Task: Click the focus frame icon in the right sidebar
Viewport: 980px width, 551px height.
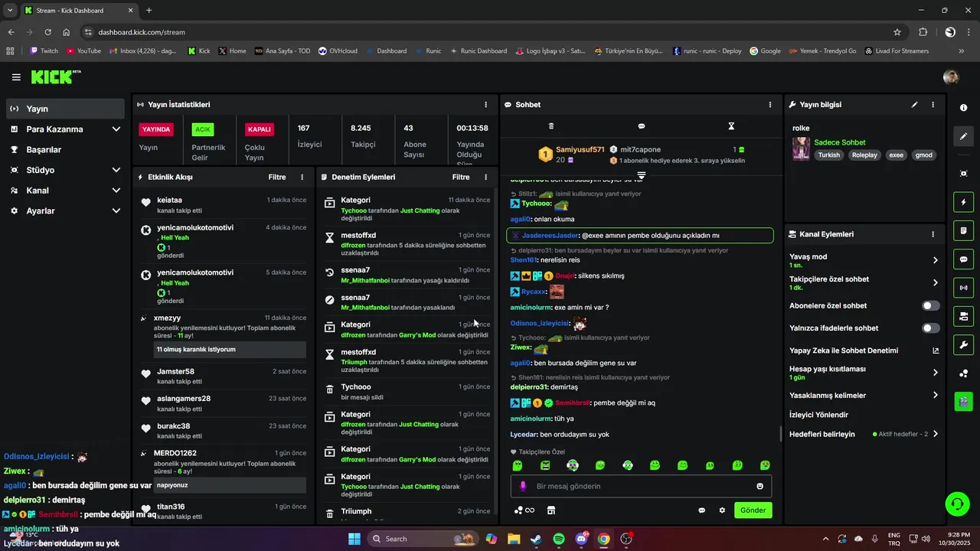Action: [x=963, y=174]
